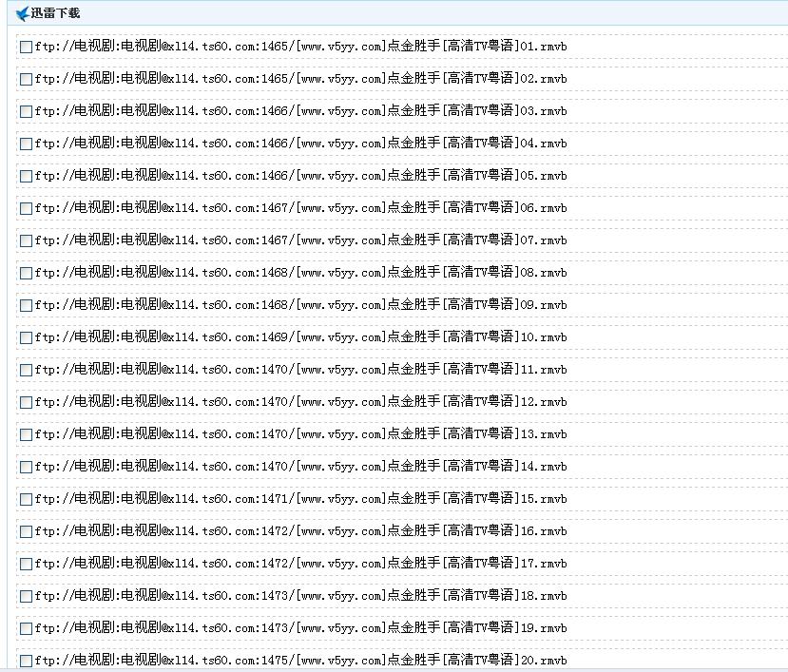Select the ftp address text ending 18.rmvb
788x672 pixels.
pos(301,596)
